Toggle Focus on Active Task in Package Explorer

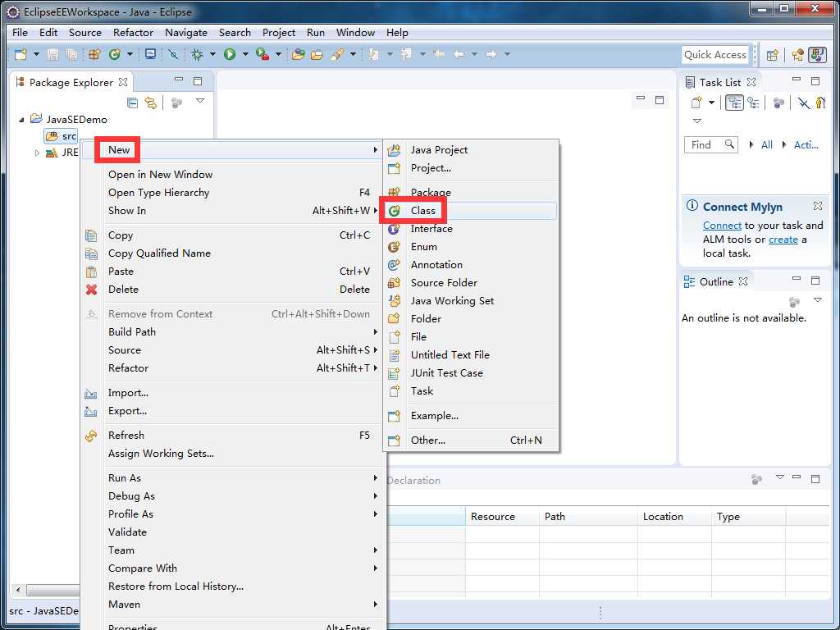(x=176, y=103)
